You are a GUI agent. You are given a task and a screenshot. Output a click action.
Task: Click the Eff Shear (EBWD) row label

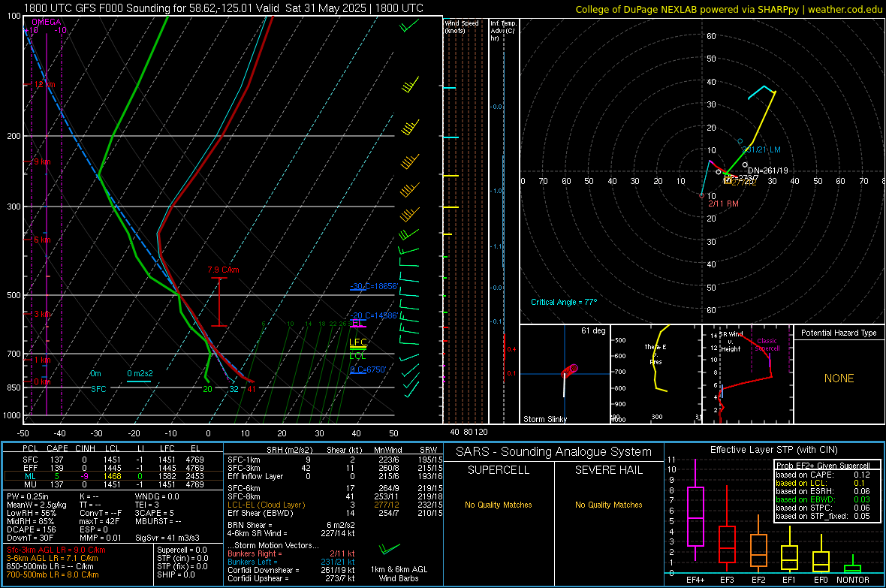click(x=261, y=513)
